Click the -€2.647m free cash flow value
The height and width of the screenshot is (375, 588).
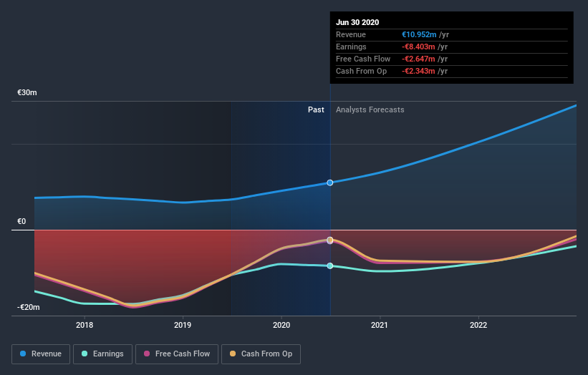tap(418, 59)
